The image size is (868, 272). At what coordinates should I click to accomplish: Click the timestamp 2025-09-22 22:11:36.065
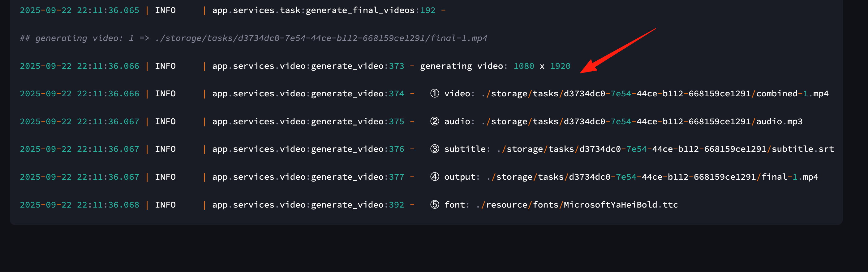[x=79, y=11]
